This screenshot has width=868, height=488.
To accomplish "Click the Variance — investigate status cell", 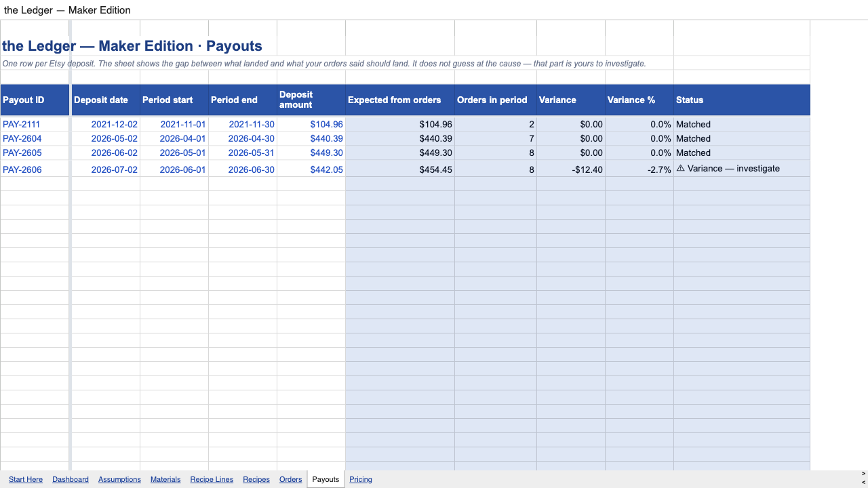I will click(x=742, y=169).
